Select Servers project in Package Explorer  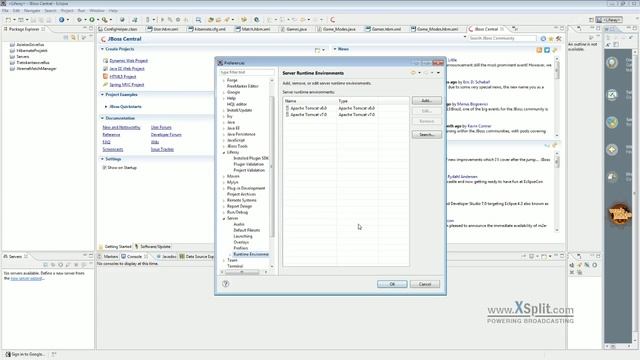coord(23,57)
